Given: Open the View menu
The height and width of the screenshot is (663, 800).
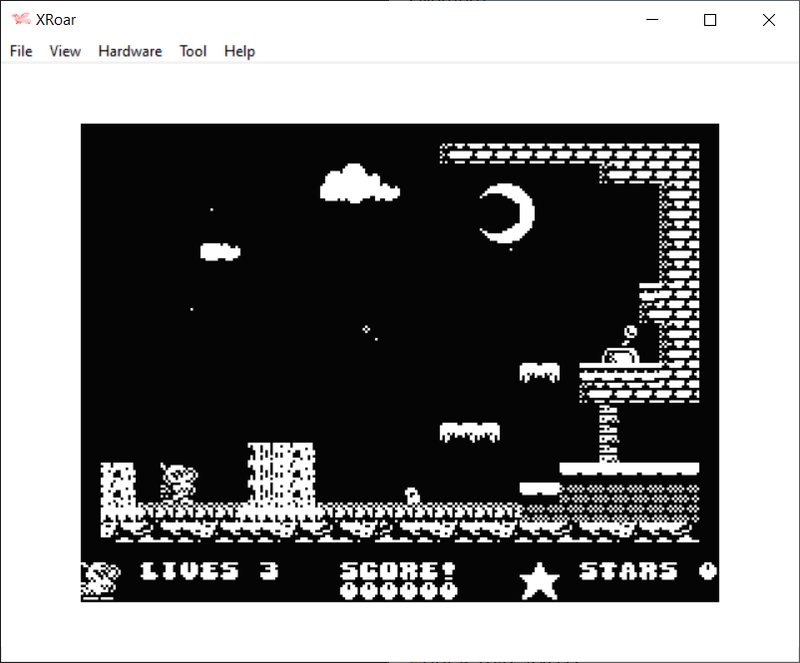Looking at the screenshot, I should pos(65,51).
